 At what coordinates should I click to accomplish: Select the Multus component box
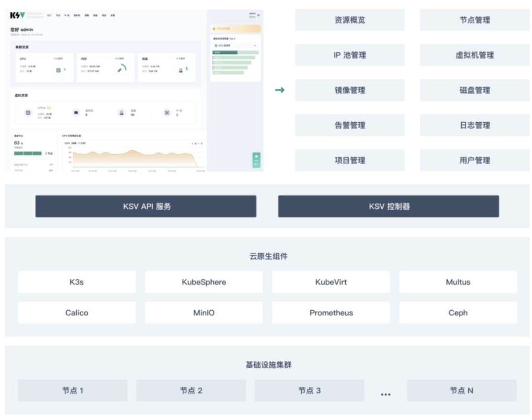pos(458,282)
